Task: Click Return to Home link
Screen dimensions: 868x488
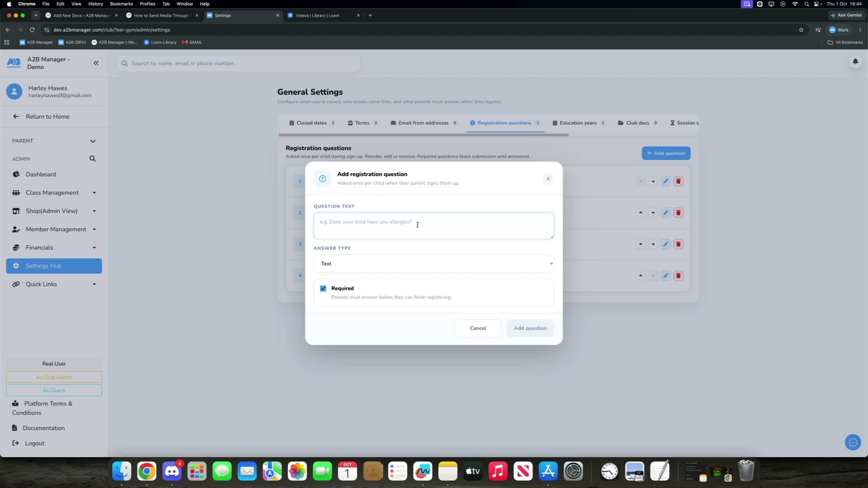Action: click(47, 117)
